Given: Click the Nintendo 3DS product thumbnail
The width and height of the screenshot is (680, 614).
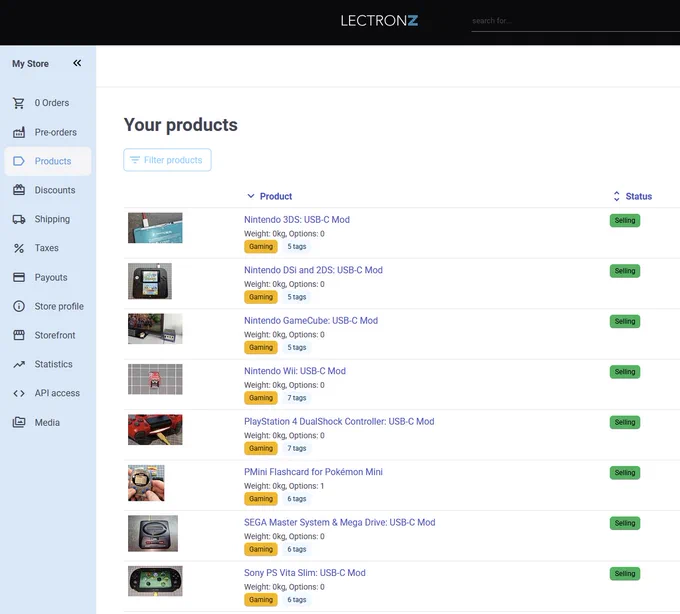Looking at the screenshot, I should (x=155, y=228).
